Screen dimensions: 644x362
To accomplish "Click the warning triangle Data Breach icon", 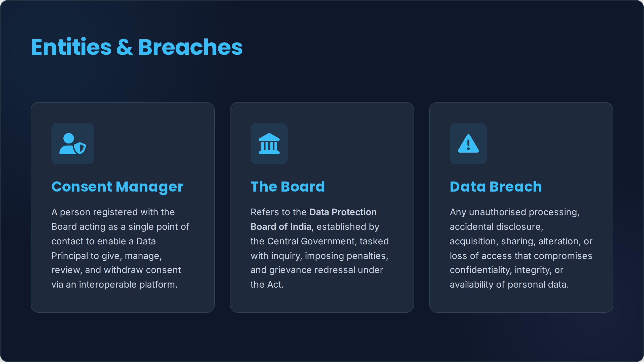I will click(x=468, y=144).
